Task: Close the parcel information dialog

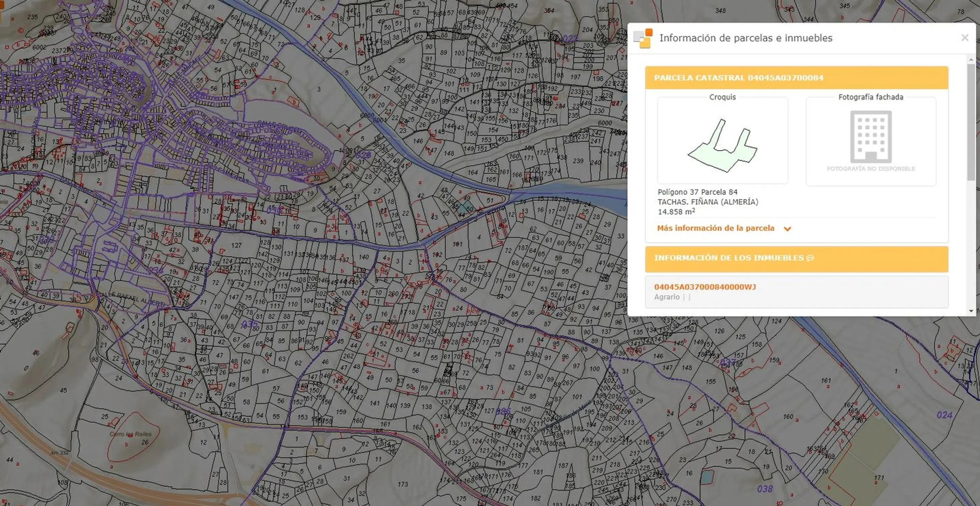Action: [964, 38]
